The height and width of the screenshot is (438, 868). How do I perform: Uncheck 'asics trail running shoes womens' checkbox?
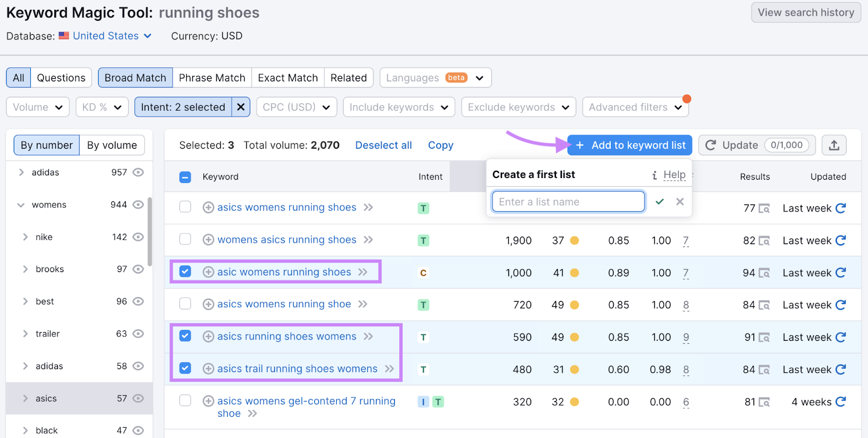185,368
